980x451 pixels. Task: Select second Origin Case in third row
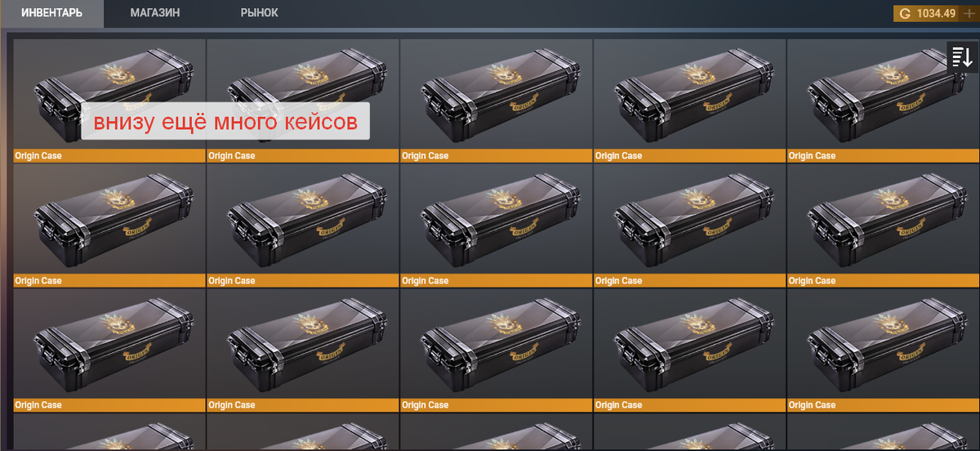302,351
